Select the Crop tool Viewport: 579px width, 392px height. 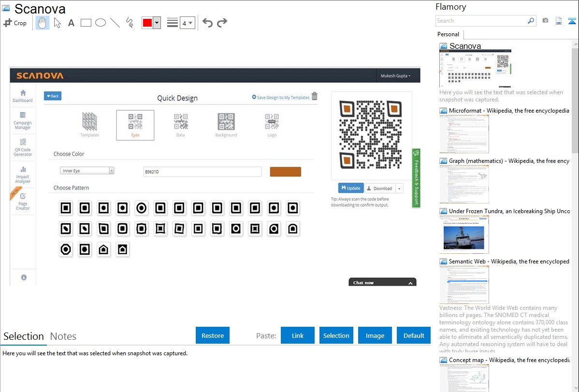click(15, 23)
